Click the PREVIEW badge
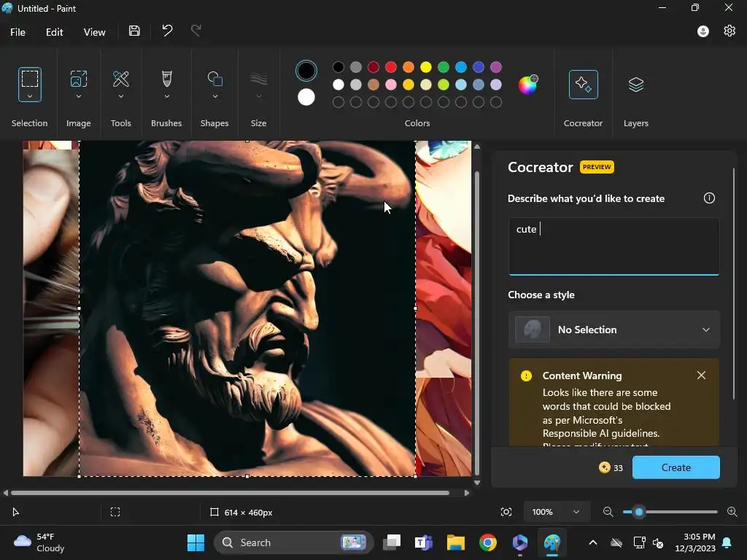 point(597,167)
